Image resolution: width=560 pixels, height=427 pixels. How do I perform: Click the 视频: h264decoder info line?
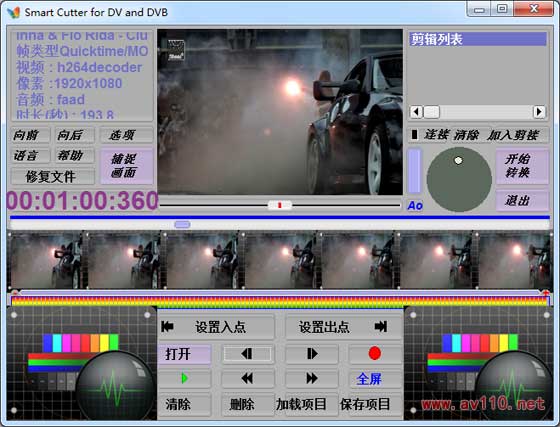pyautogui.click(x=79, y=67)
